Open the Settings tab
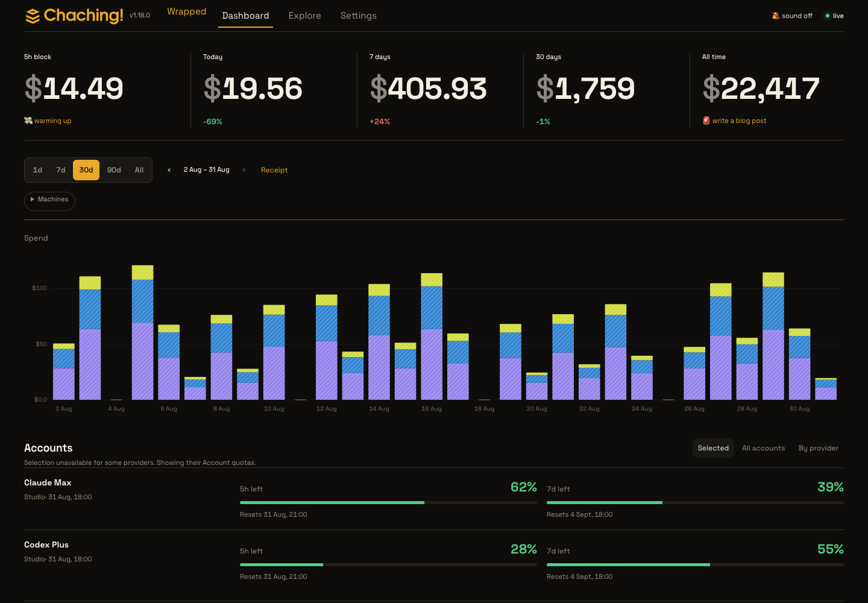 (x=359, y=16)
